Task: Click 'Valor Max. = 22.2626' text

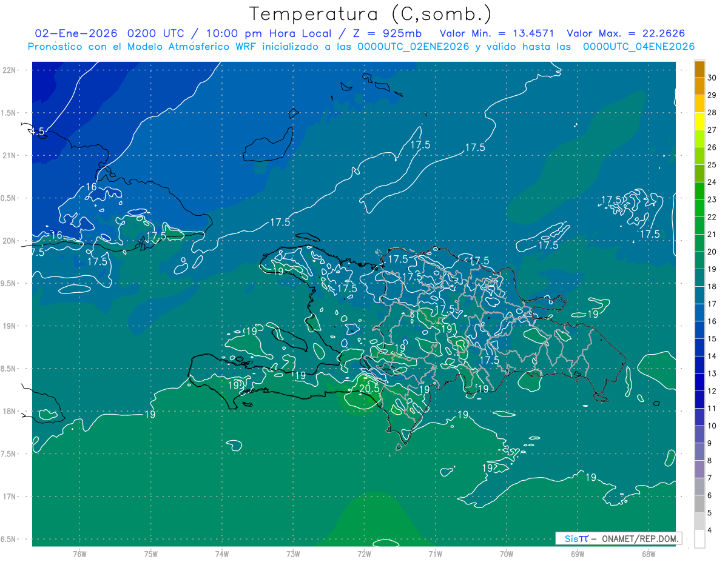Action: point(626,33)
